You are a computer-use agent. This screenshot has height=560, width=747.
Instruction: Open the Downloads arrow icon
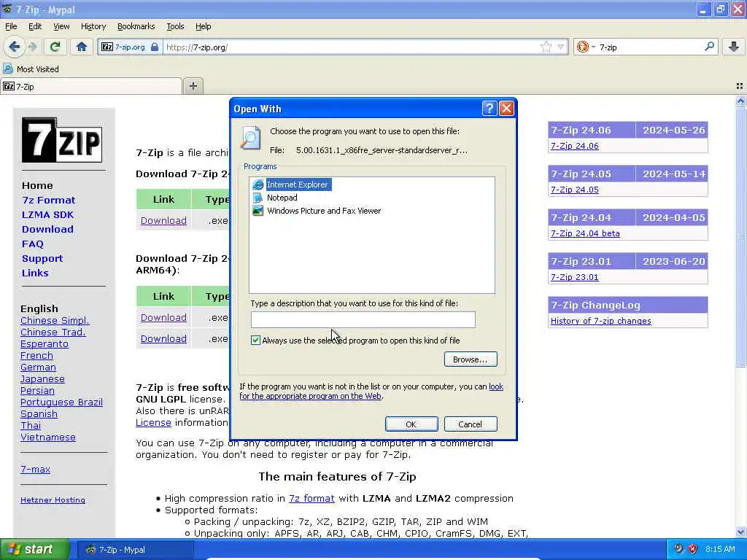(x=734, y=47)
